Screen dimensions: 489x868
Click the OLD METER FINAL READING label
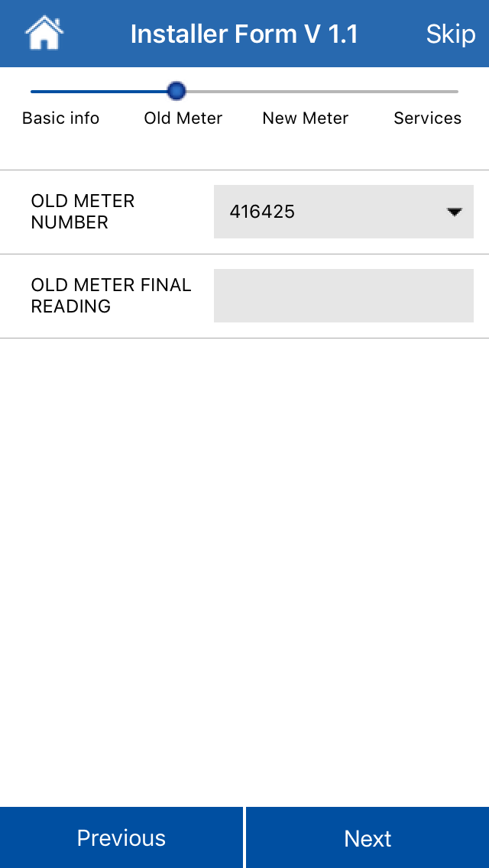tap(111, 296)
